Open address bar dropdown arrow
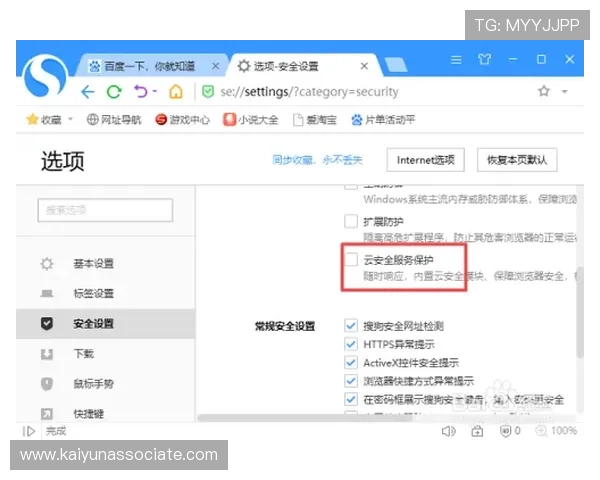The width and height of the screenshot is (600, 480). pos(564,91)
